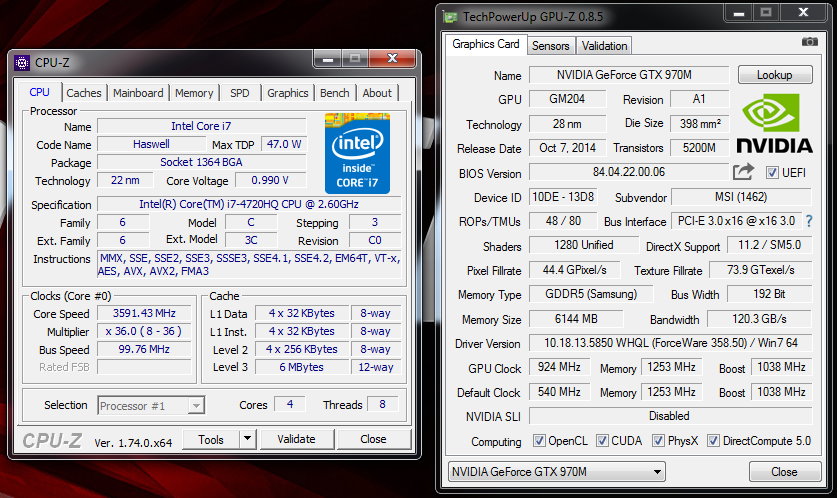Open the GPU selection dropdown in GPU-Z
Screen dimensions: 837x498
coord(557,472)
